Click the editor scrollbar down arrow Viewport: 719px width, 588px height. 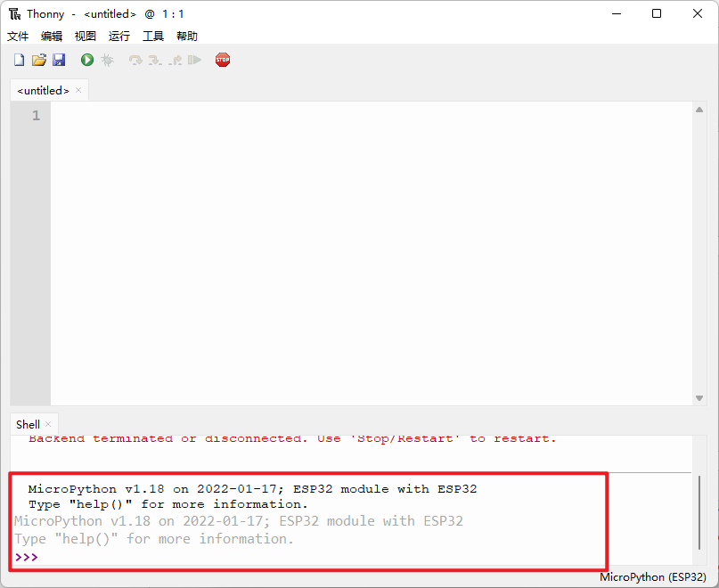point(699,398)
